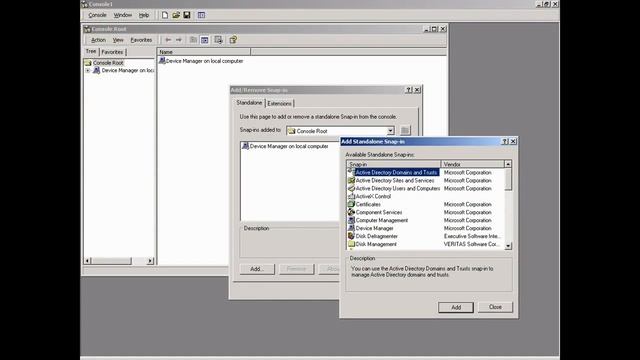Select Console Root in the tree
This screenshot has height=360, width=640.
click(x=108, y=63)
